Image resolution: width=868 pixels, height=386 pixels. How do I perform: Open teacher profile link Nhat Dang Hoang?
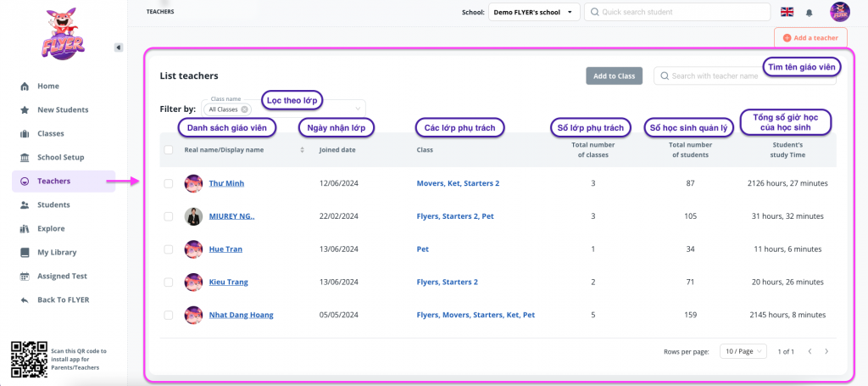coord(241,315)
